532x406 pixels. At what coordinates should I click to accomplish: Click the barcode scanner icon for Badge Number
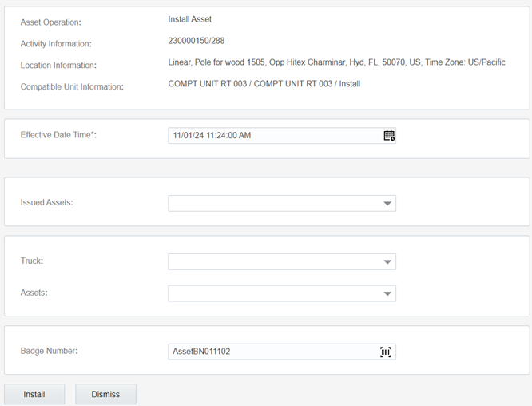[x=386, y=352]
